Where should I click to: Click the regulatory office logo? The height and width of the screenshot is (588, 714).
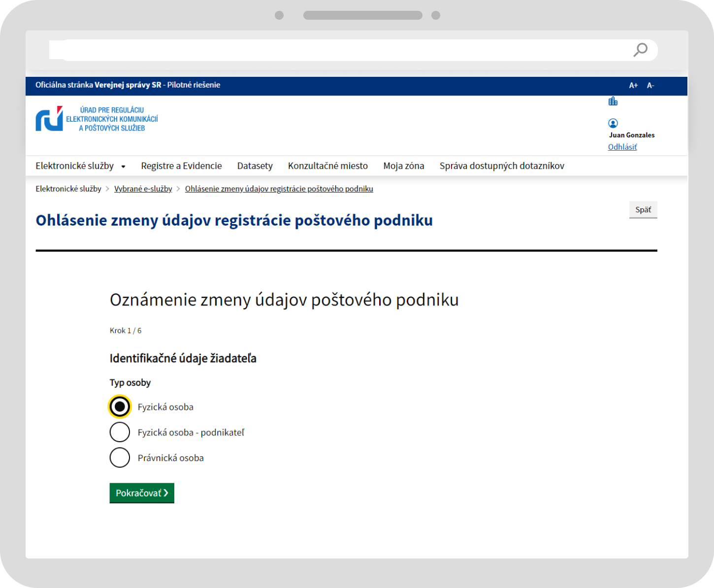tap(97, 119)
